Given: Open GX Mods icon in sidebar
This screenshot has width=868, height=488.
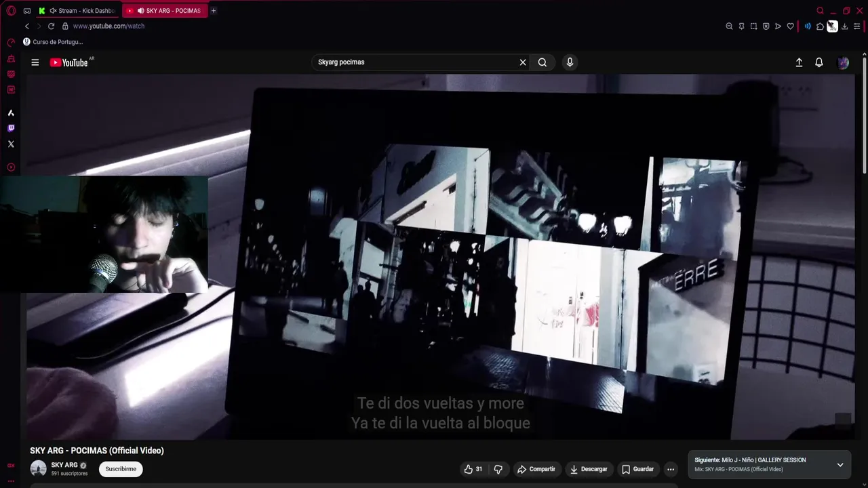Looking at the screenshot, I should [11, 89].
